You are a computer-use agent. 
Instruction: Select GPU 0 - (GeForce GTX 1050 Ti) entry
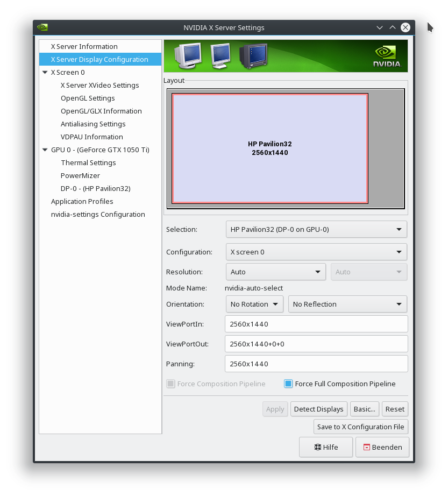pos(100,150)
